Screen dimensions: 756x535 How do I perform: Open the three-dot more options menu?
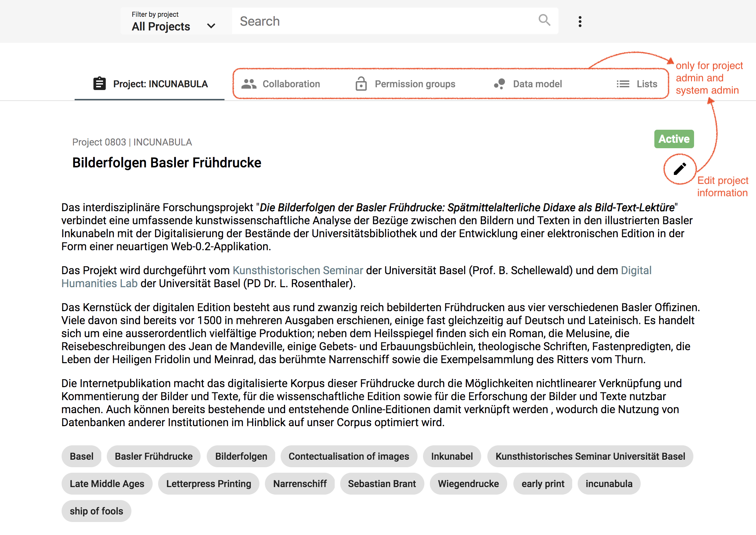coord(580,22)
